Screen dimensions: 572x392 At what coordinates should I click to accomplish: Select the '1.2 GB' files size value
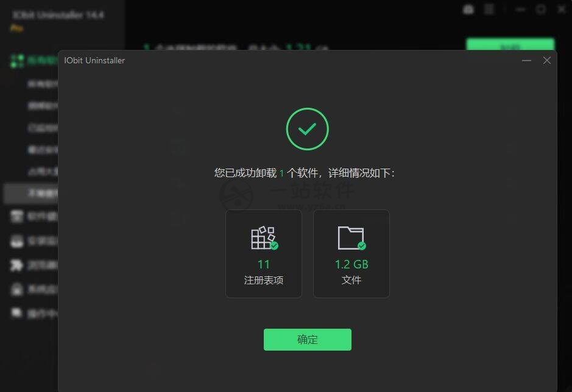351,264
